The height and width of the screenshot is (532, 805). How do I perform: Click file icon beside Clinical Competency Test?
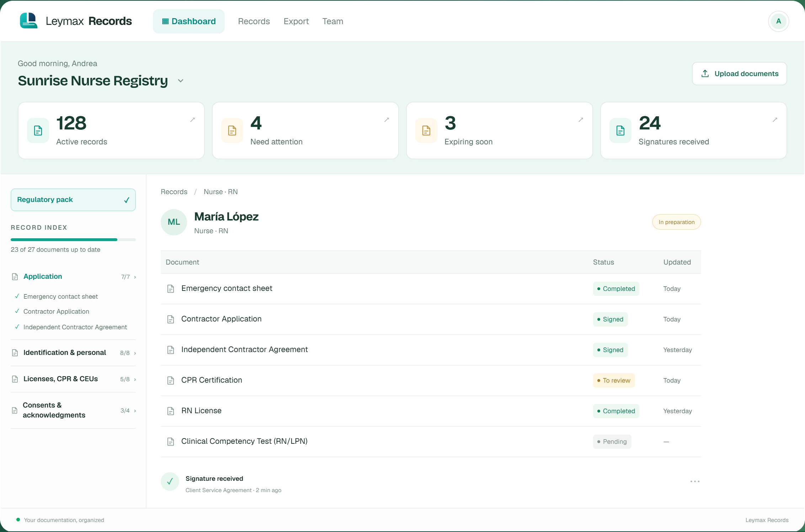pos(171,442)
